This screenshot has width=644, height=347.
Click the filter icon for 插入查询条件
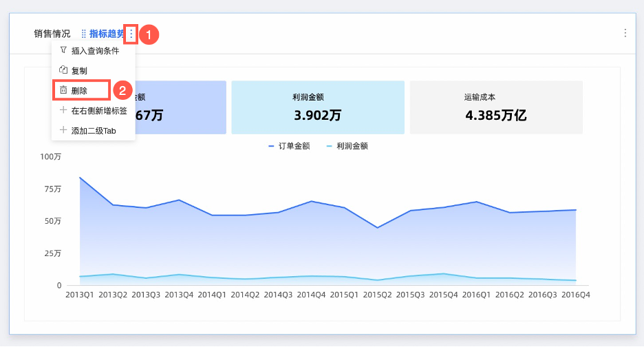click(63, 50)
